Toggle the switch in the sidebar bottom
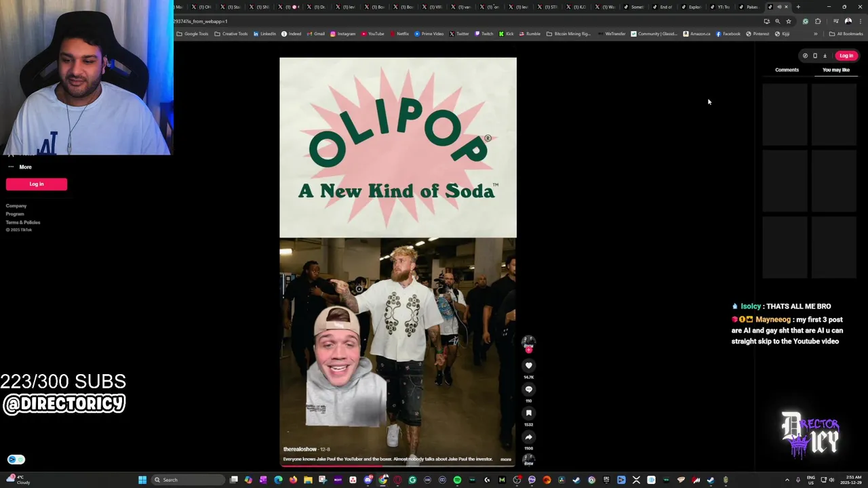The width and height of the screenshot is (868, 488). pos(16,460)
